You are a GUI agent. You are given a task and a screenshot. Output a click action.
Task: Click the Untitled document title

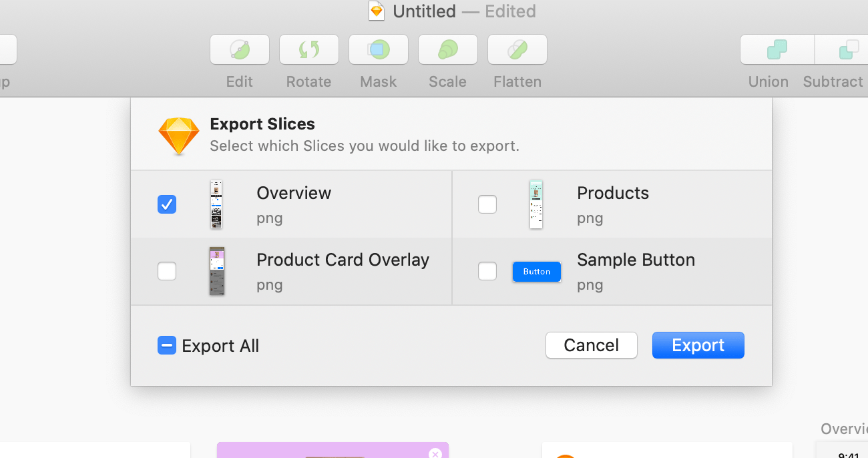click(424, 11)
